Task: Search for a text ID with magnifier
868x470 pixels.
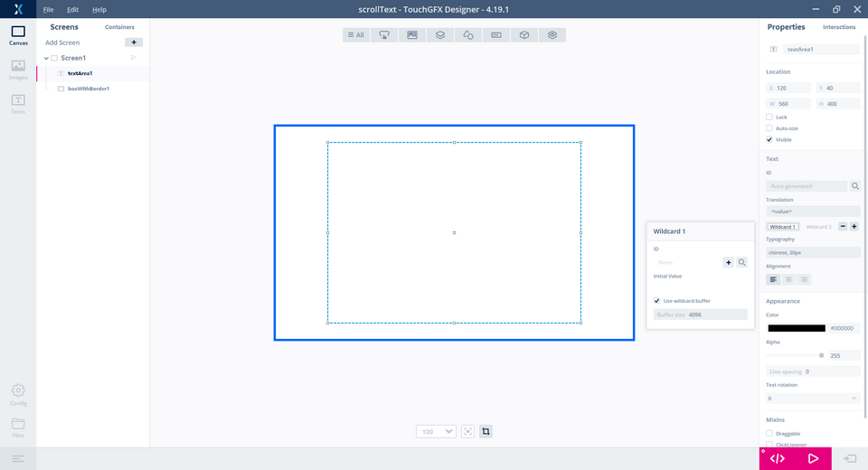Action: pos(854,186)
